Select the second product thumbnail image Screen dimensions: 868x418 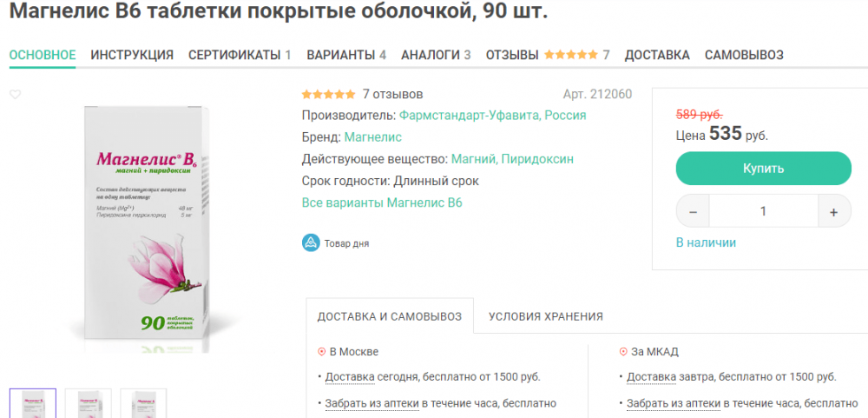pos(88,403)
